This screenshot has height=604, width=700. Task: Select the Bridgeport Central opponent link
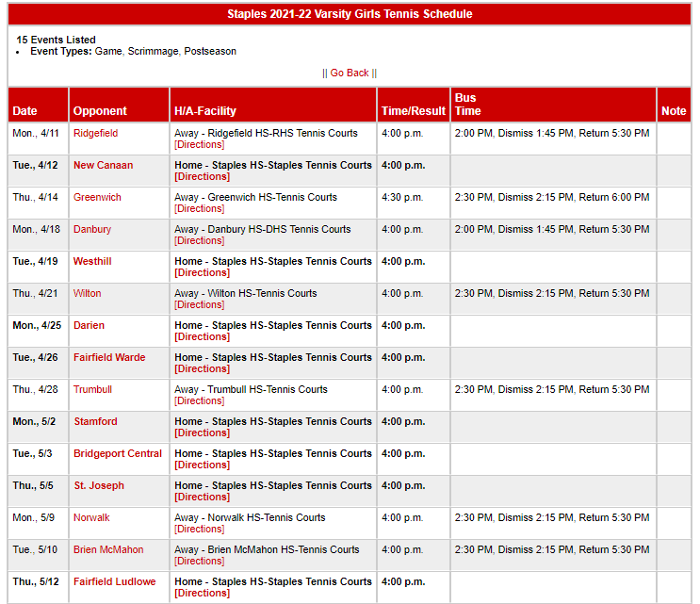coord(118,454)
